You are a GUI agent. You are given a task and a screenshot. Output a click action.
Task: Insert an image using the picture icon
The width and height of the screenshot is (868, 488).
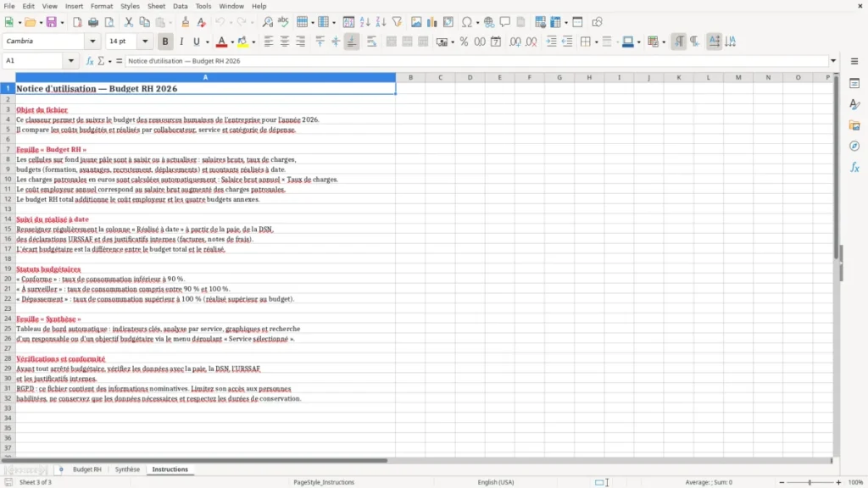(x=416, y=22)
